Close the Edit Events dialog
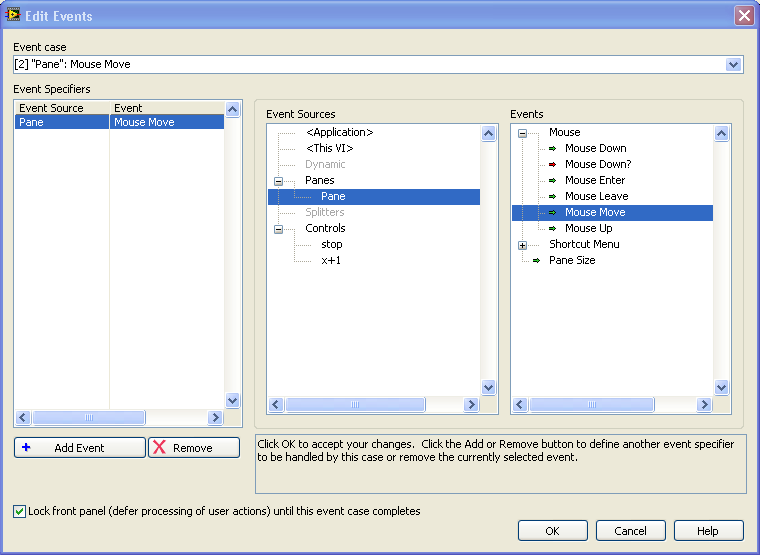This screenshot has height=555, width=760. click(744, 16)
